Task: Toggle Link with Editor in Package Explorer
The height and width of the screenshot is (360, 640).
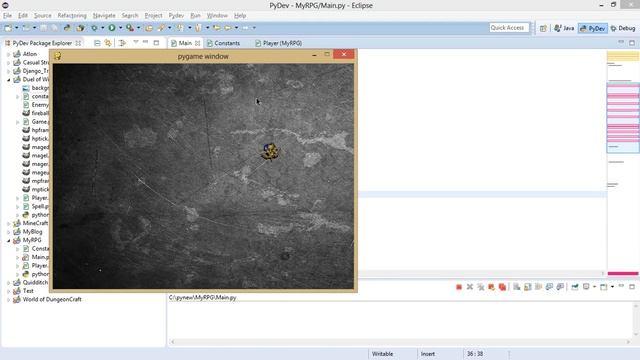Action: click(108, 43)
